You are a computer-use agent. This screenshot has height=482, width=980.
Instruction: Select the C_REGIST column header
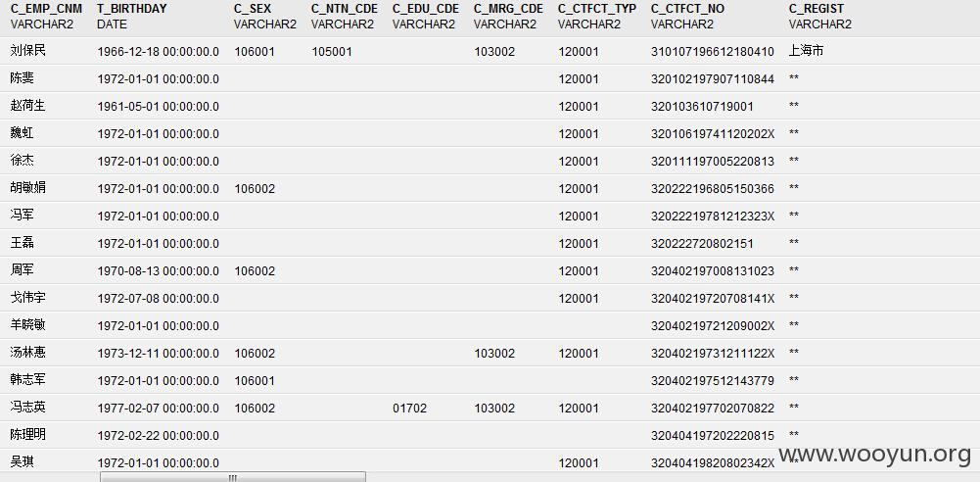(817, 10)
